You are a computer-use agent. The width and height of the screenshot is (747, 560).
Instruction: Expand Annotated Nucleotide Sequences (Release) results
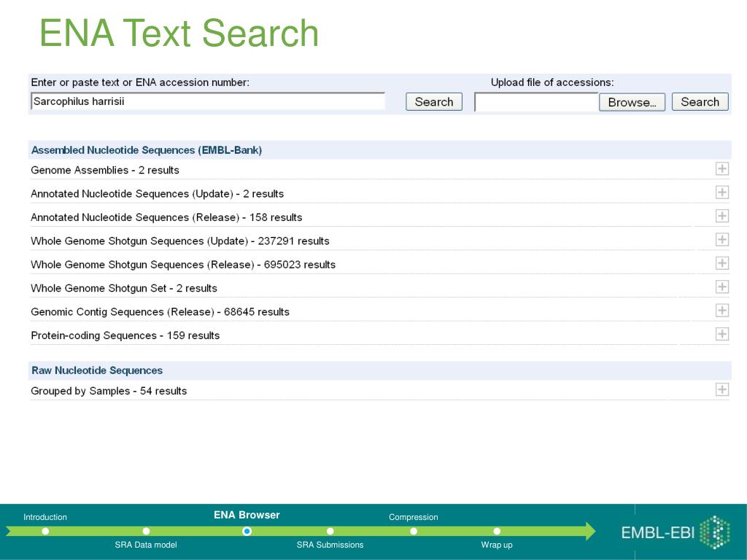[x=721, y=216]
